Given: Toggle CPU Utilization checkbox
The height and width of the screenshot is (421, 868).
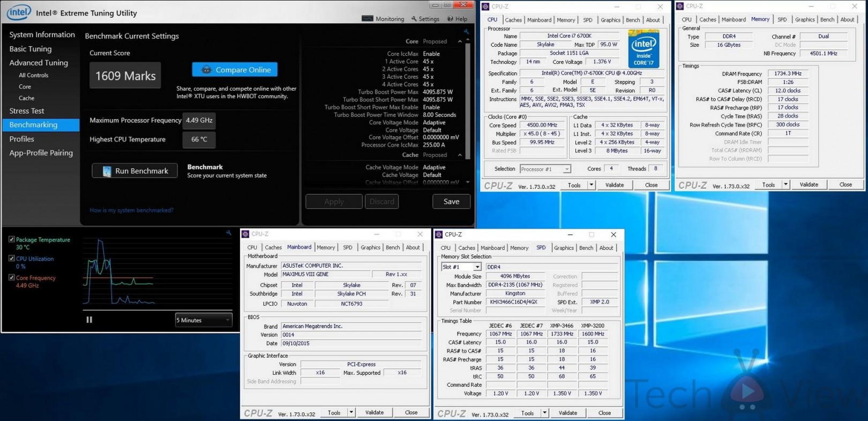Looking at the screenshot, I should (x=11, y=258).
